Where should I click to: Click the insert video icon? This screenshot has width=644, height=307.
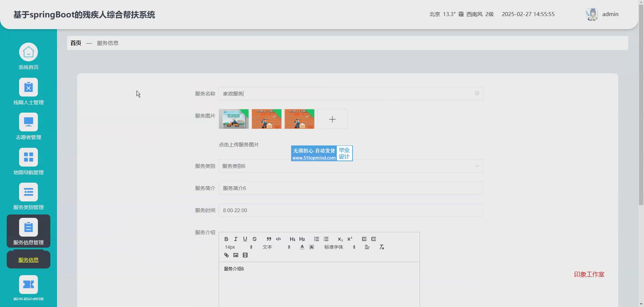click(x=245, y=255)
